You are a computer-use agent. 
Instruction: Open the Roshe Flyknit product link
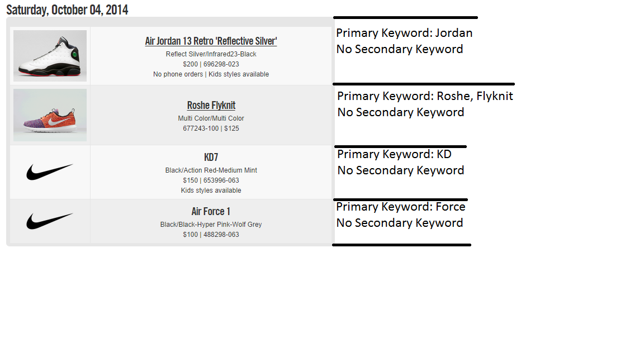tap(211, 106)
